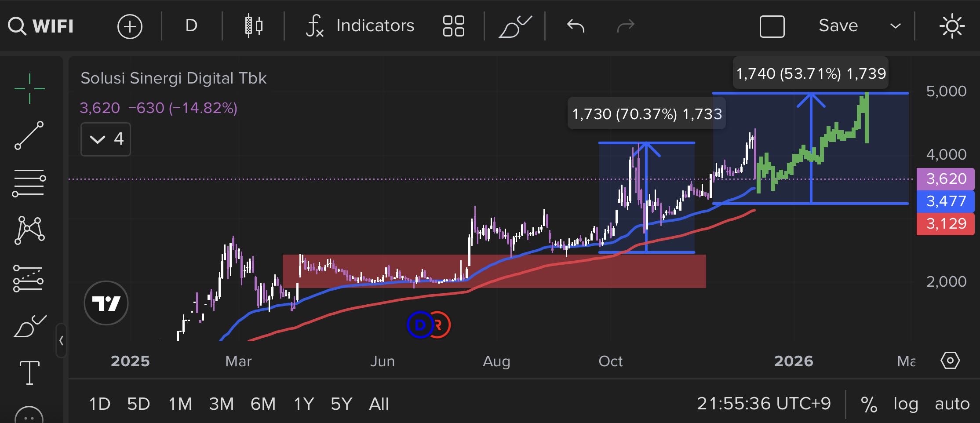This screenshot has height=423, width=980.
Task: Open drawing tools from the top toolbar
Action: click(515, 26)
